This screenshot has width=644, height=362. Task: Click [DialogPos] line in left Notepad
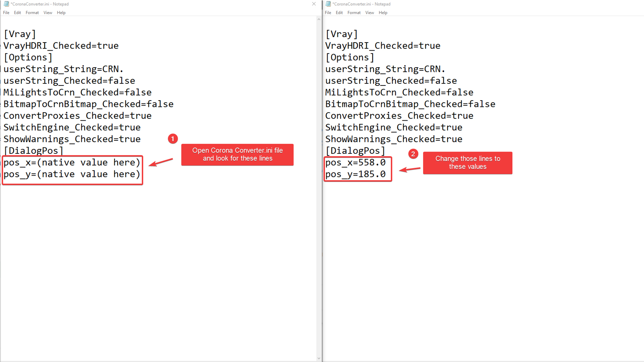(x=33, y=151)
